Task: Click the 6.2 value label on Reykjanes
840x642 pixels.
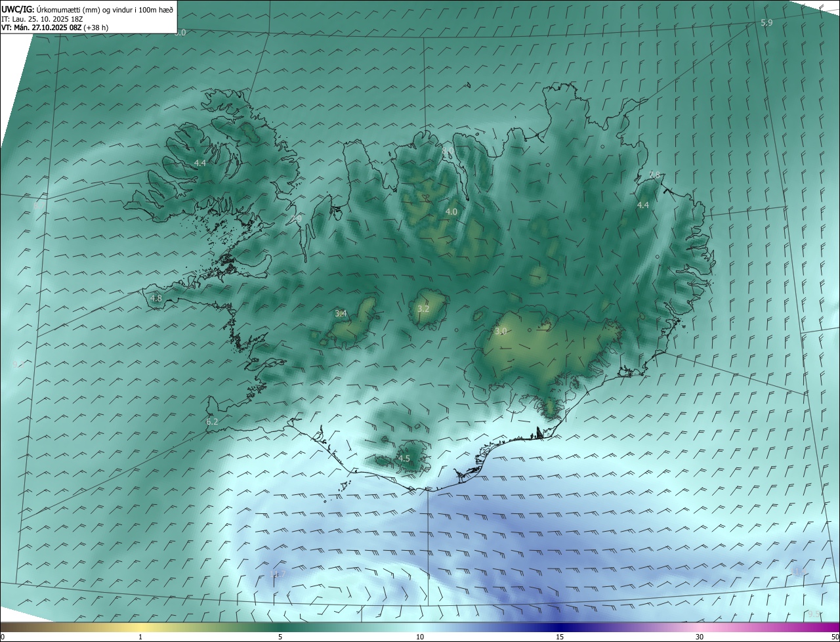Action: (212, 422)
